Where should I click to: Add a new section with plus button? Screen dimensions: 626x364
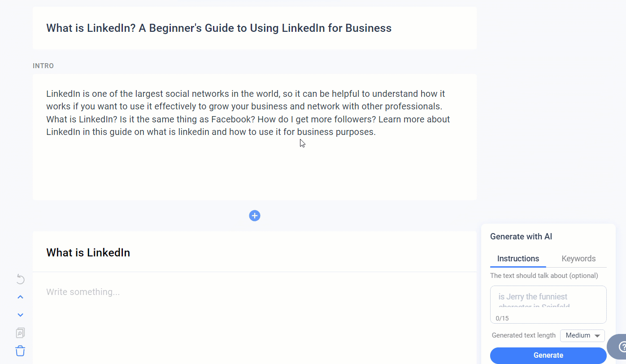(255, 216)
